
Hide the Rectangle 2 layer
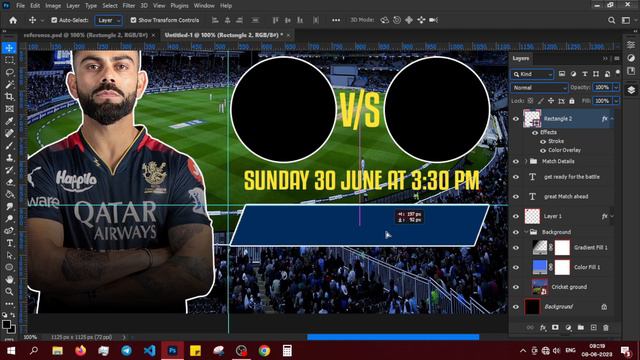click(x=516, y=119)
